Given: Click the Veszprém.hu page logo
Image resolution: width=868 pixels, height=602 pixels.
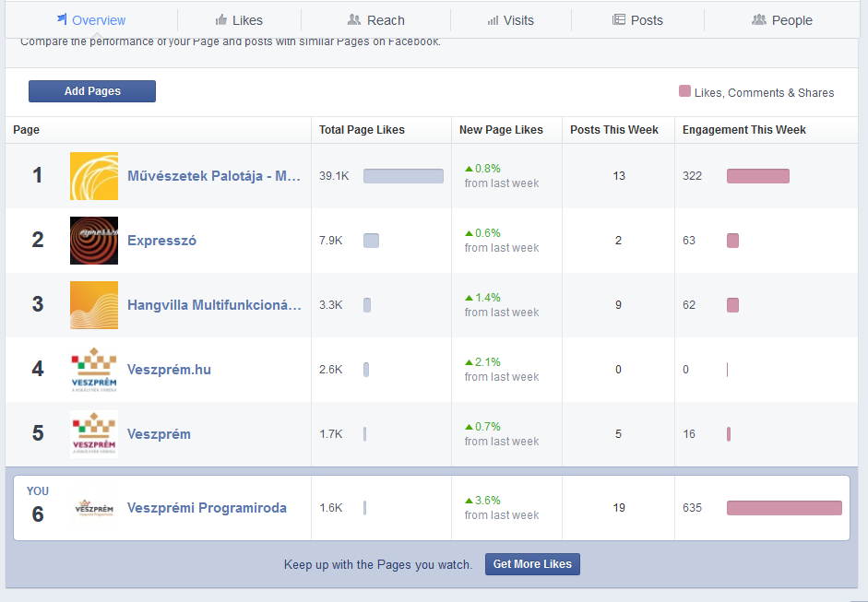Looking at the screenshot, I should point(94,370).
